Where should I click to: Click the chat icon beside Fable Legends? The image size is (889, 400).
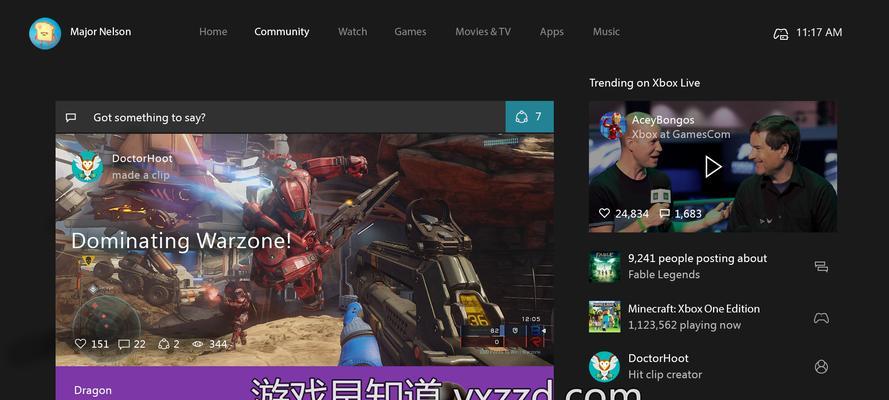[821, 266]
